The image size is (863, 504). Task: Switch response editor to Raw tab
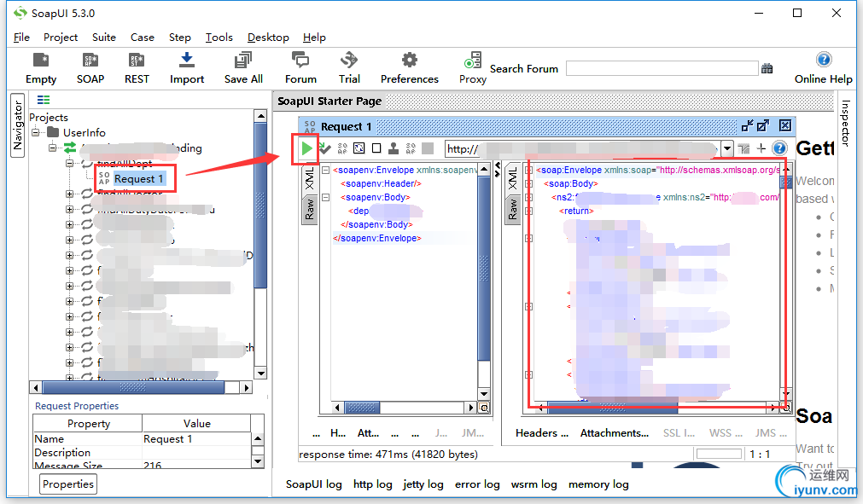click(x=512, y=210)
